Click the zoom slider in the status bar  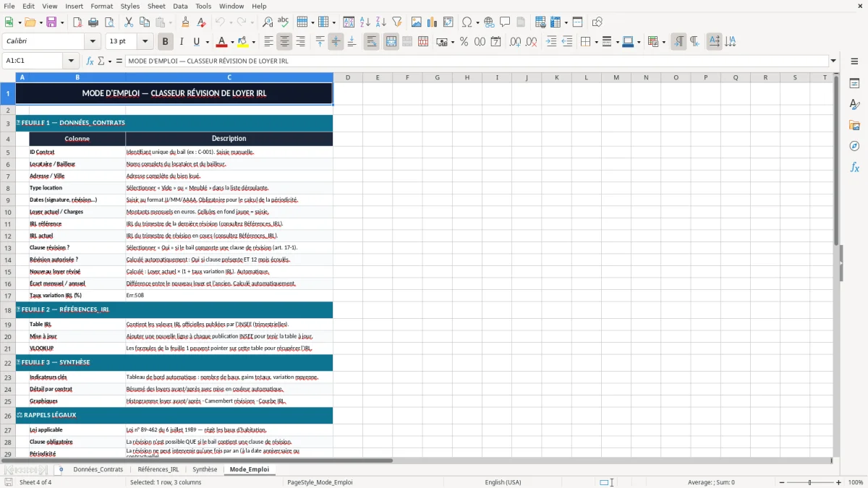(809, 482)
